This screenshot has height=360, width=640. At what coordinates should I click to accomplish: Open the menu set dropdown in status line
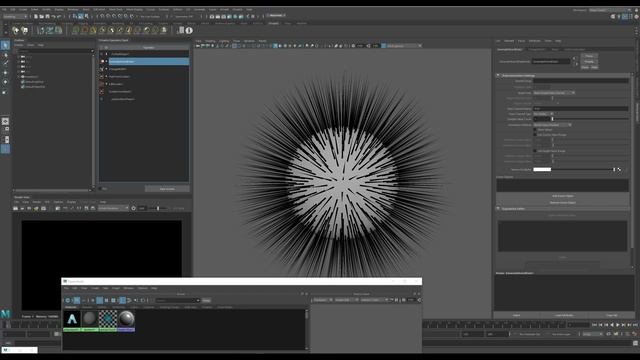(16, 16)
